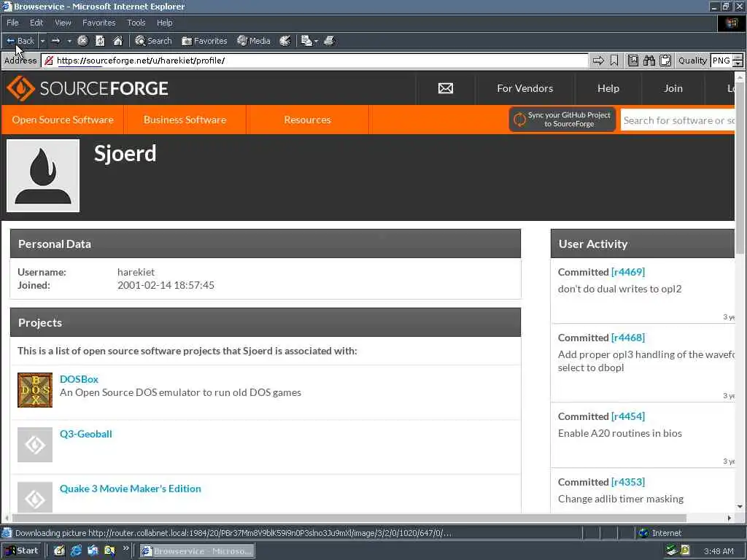747x560 pixels.
Task: Click the vertical scrollbar up arrow
Action: coord(740,77)
